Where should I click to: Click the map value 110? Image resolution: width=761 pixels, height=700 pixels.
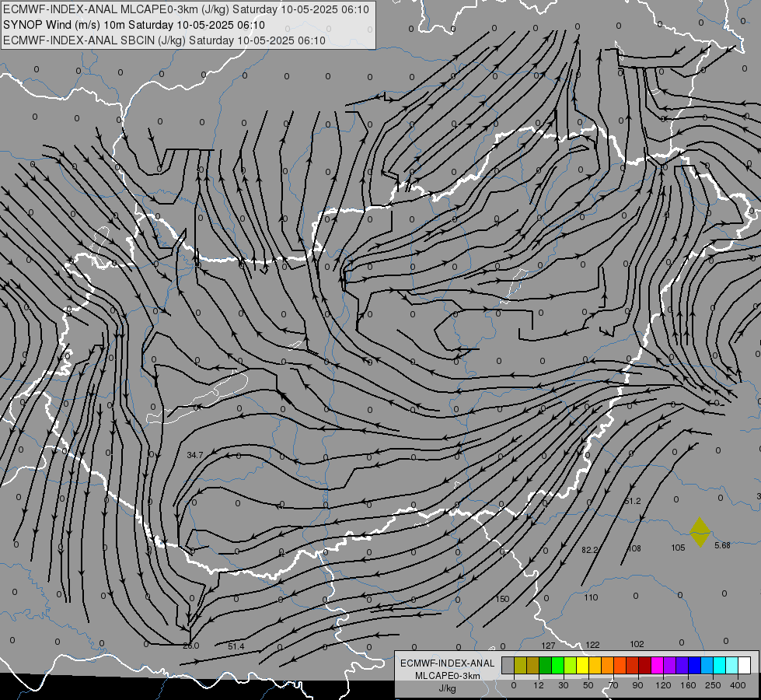point(591,597)
